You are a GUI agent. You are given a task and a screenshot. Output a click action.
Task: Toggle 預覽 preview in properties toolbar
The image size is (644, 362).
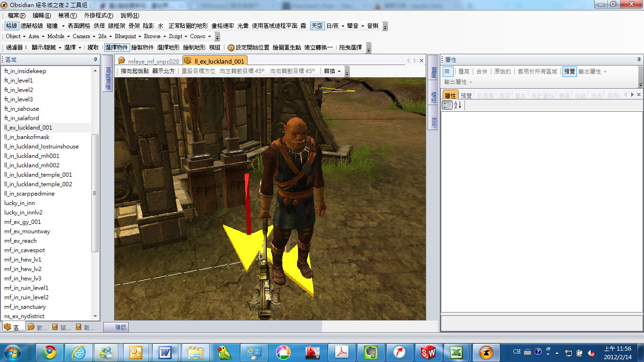(x=569, y=72)
